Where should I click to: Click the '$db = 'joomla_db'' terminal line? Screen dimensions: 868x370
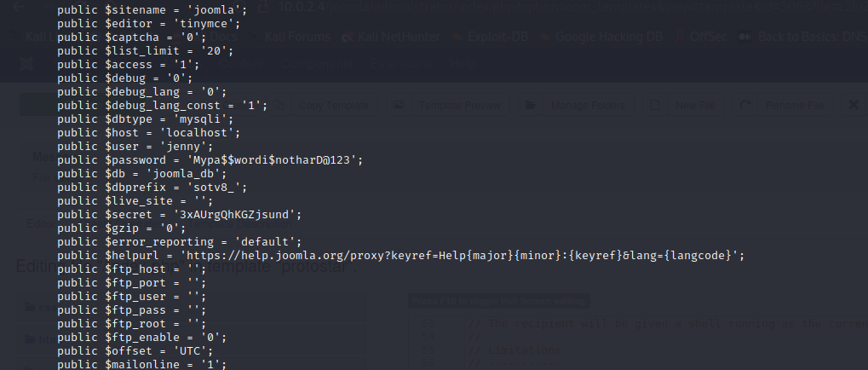[142, 173]
